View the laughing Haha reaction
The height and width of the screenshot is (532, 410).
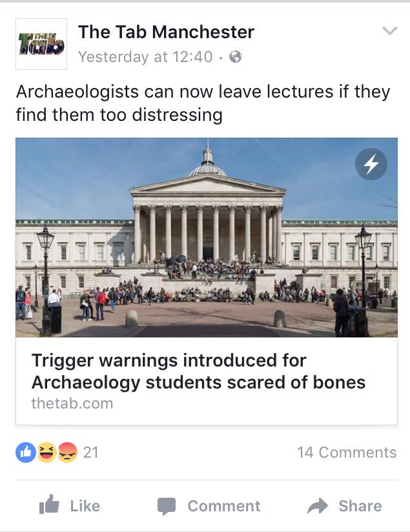[x=46, y=452]
